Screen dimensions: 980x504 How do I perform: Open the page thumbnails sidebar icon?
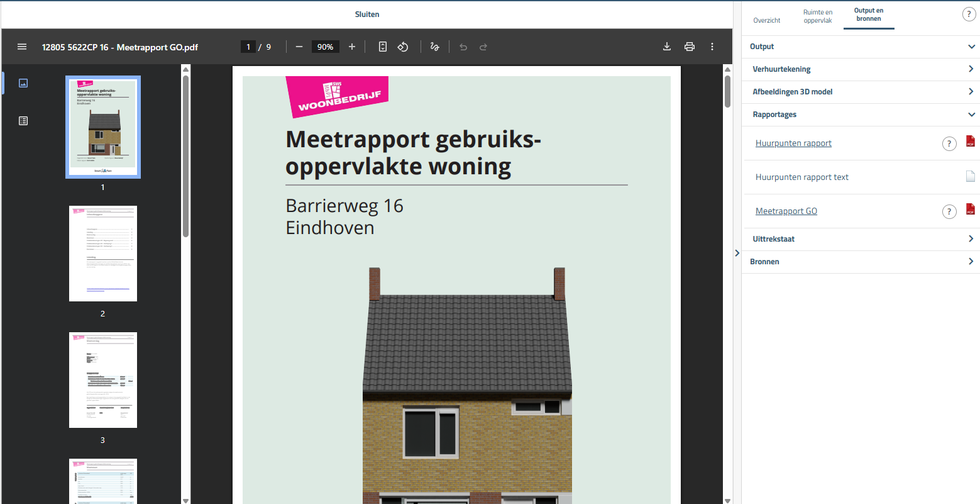click(x=23, y=82)
